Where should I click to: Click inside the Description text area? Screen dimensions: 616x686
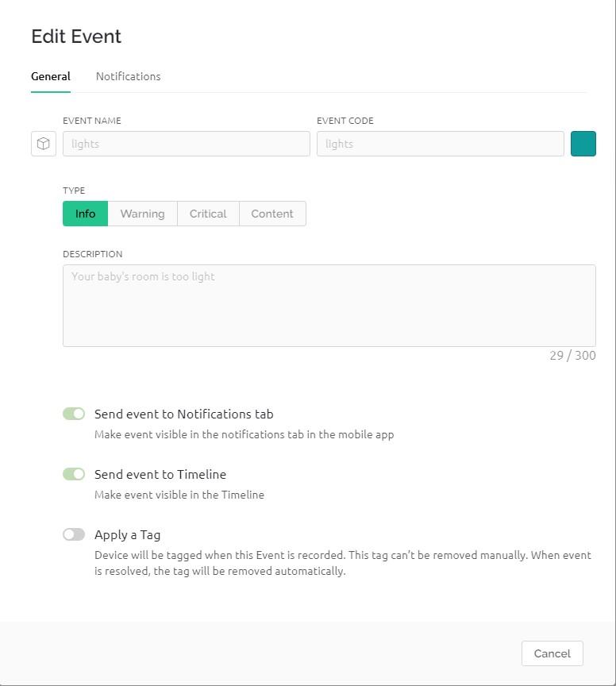coord(329,306)
